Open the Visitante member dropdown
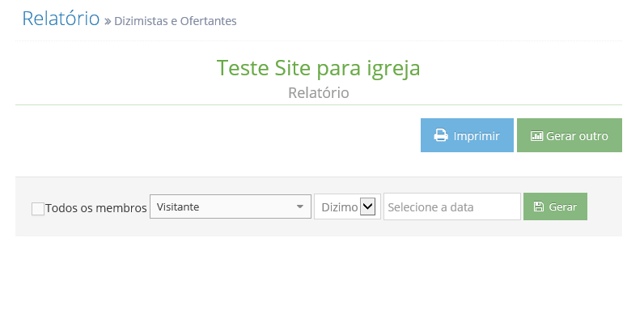The image size is (644, 315). (x=231, y=206)
